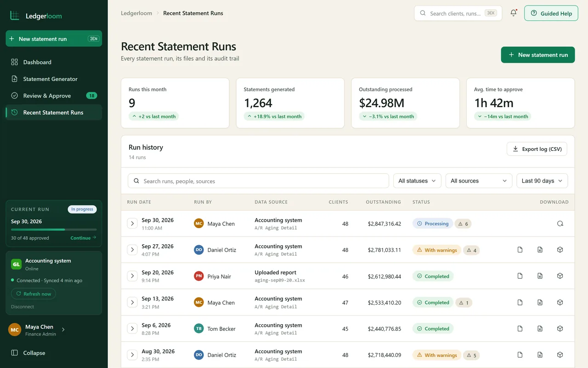This screenshot has height=368, width=588.
Task: Download package bundle for Sep 27 run
Action: [560, 250]
